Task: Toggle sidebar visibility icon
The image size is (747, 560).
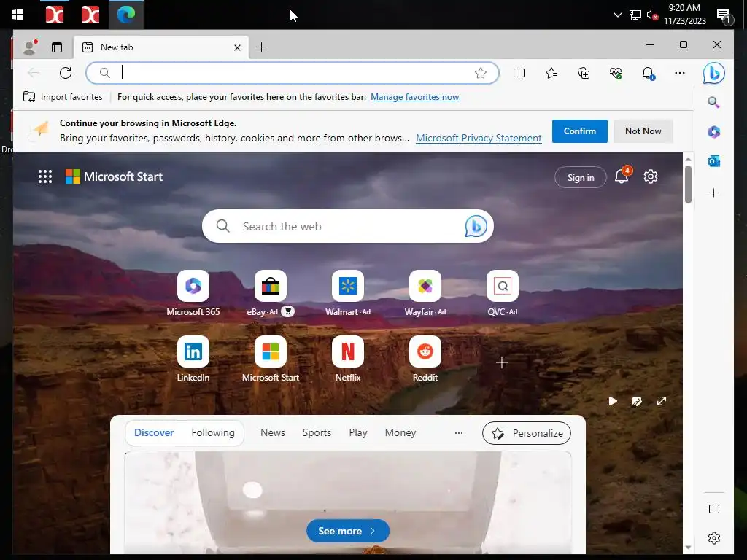Action: pos(713,509)
